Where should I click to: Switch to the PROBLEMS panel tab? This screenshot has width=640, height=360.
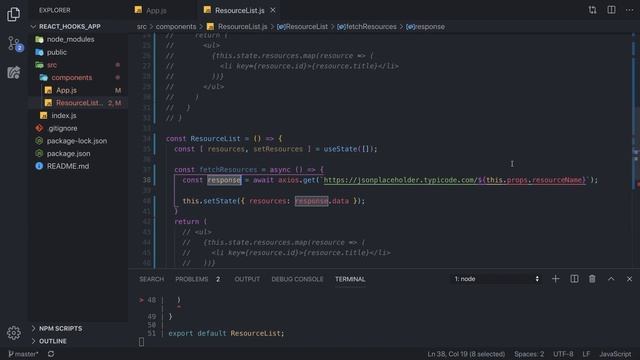click(x=198, y=279)
